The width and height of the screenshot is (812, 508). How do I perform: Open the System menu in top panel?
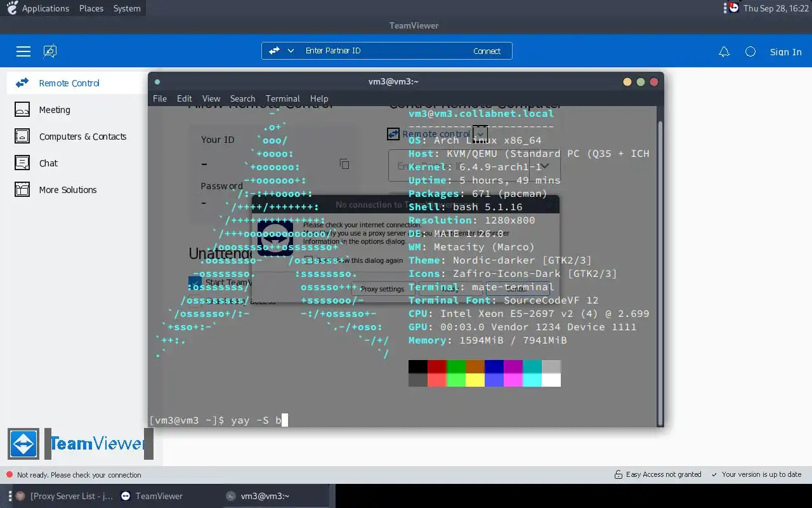127,8
